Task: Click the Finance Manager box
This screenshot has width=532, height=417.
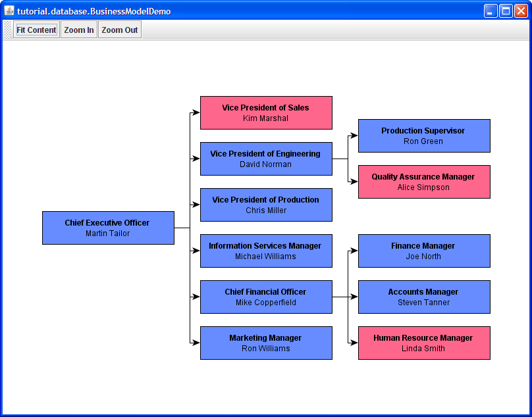Action: pyautogui.click(x=424, y=251)
